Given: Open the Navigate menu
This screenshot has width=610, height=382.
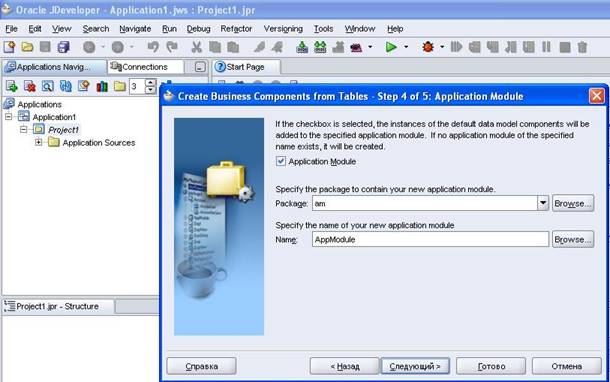Looking at the screenshot, I should (135, 29).
